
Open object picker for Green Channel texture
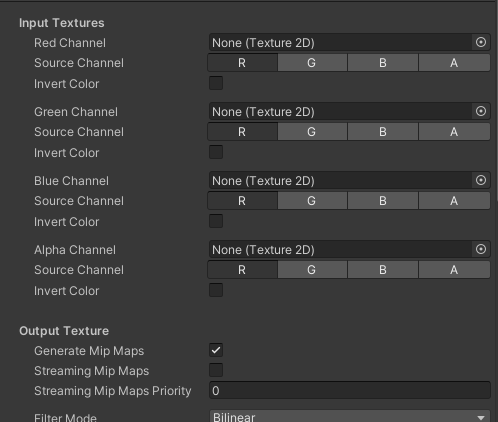click(x=481, y=111)
